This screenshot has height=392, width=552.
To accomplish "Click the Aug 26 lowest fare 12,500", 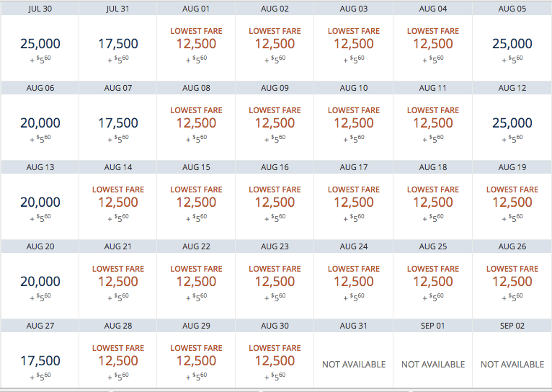I will point(512,285).
